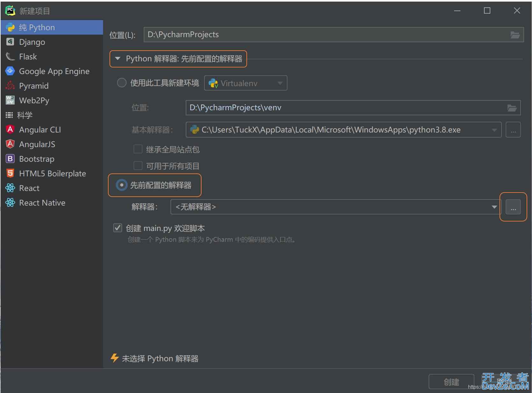Collapse the Python 解释器 section

tap(117, 59)
